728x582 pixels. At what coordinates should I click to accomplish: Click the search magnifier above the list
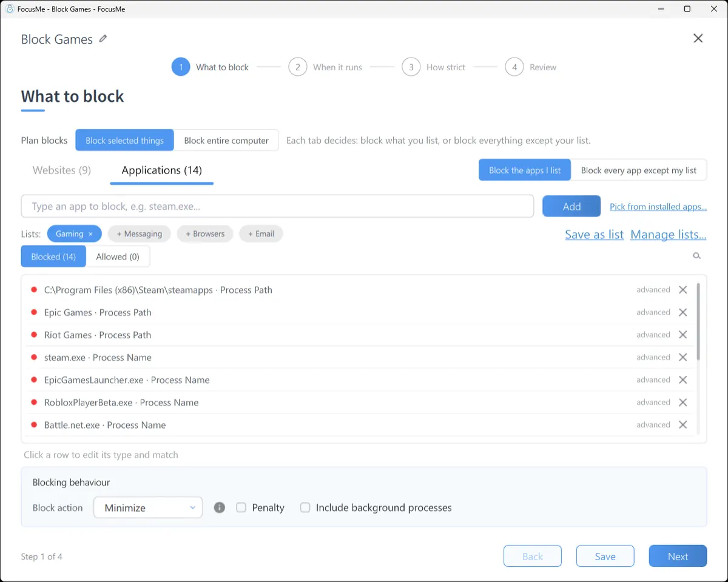click(697, 256)
